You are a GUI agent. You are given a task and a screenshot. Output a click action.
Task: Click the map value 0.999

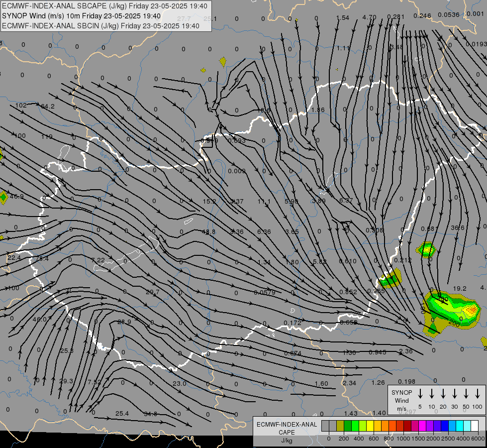[209, 141]
